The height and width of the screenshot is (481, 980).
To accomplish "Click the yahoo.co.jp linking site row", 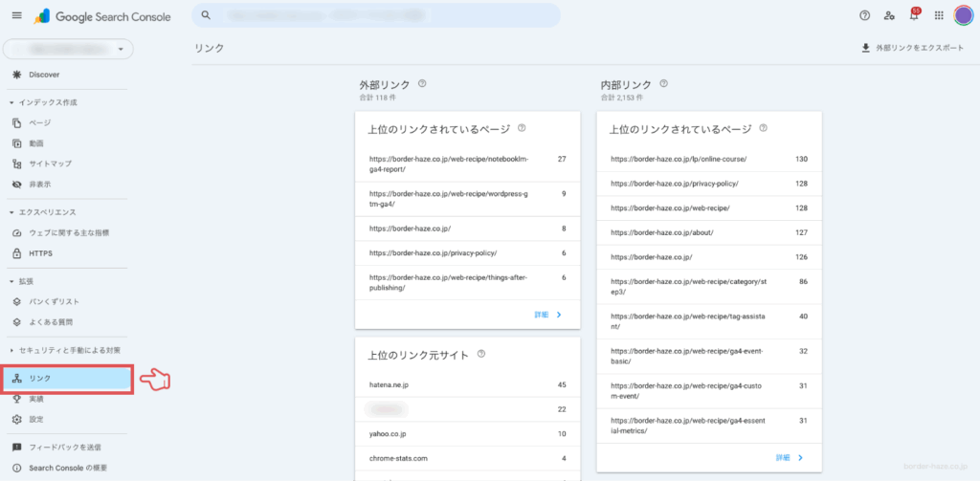I will 467,433.
